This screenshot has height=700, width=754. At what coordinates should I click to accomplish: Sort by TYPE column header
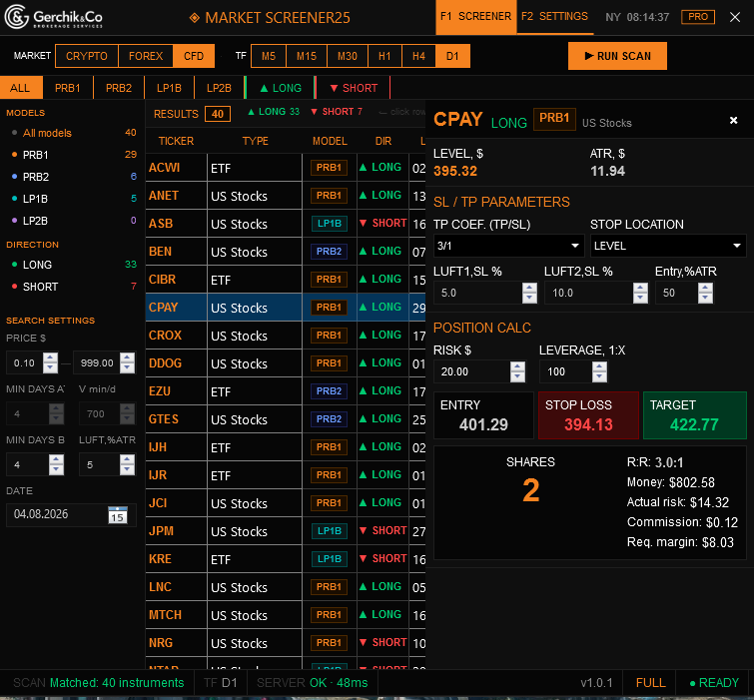point(256,142)
